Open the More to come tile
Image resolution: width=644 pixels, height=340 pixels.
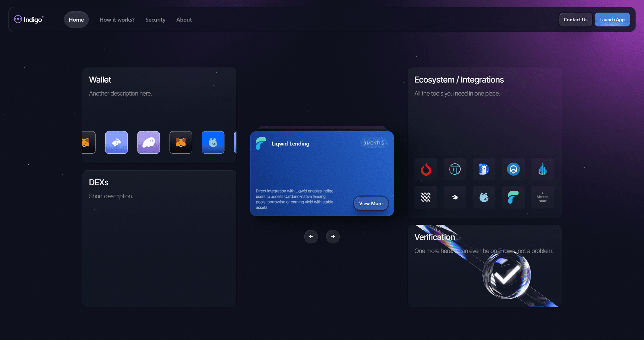pyautogui.click(x=542, y=197)
